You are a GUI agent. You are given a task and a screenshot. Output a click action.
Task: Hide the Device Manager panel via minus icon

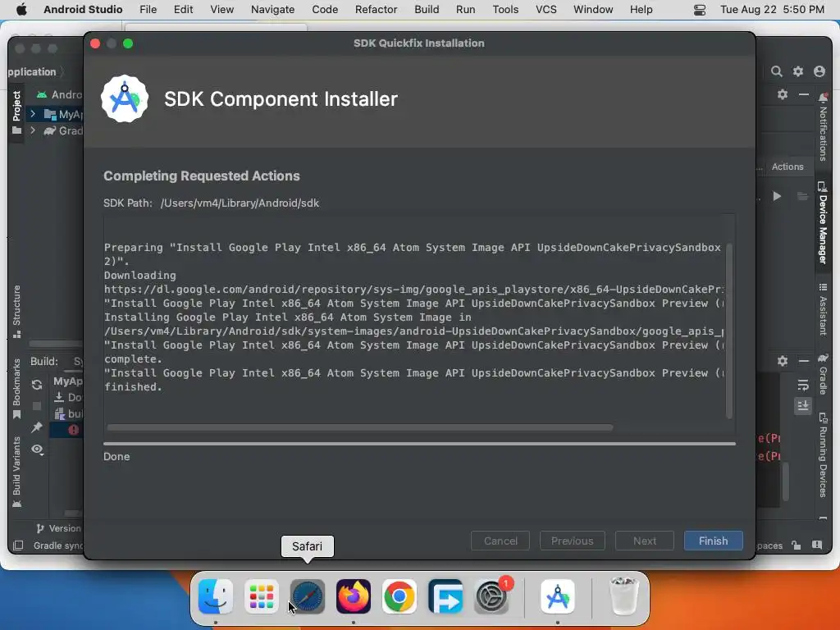click(x=804, y=94)
